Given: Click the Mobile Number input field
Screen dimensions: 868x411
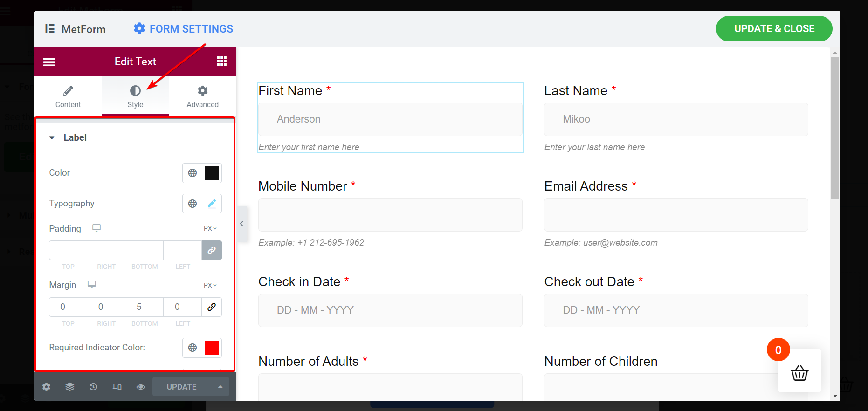Looking at the screenshot, I should click(390, 215).
